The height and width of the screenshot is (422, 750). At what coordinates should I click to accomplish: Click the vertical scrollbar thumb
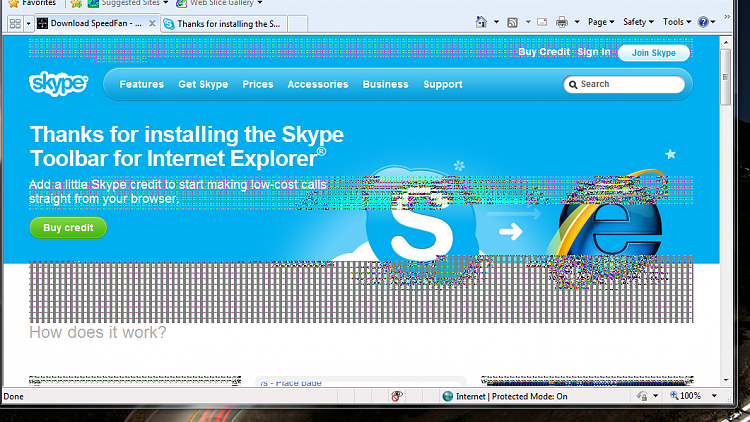click(x=726, y=77)
